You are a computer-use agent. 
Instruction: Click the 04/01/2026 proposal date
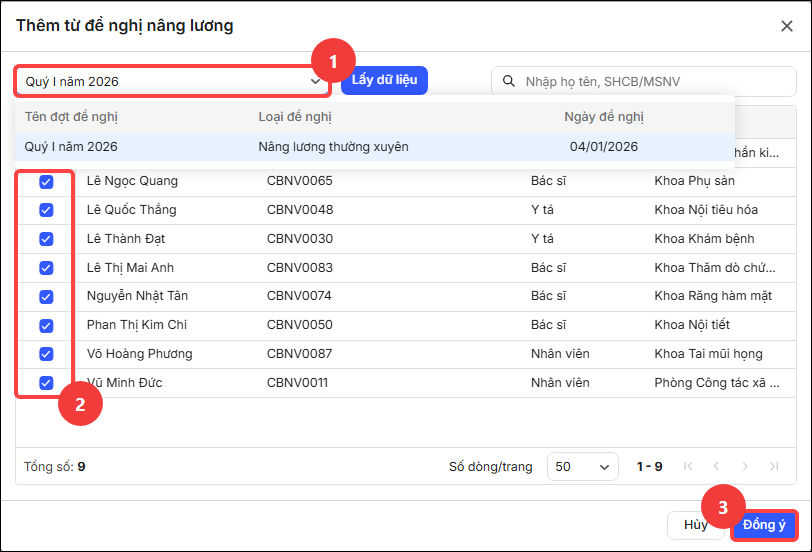pos(604,147)
